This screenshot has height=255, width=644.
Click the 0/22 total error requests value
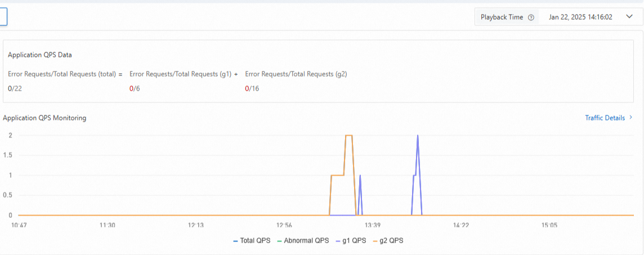(15, 88)
